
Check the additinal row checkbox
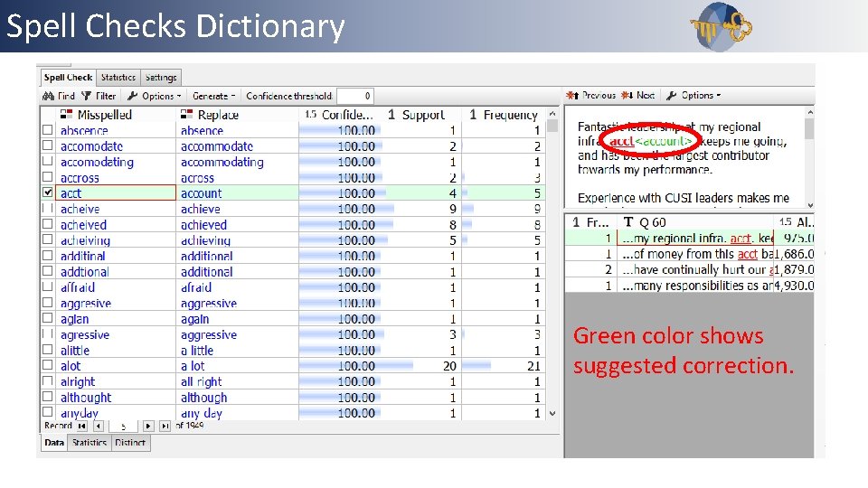click(x=48, y=256)
